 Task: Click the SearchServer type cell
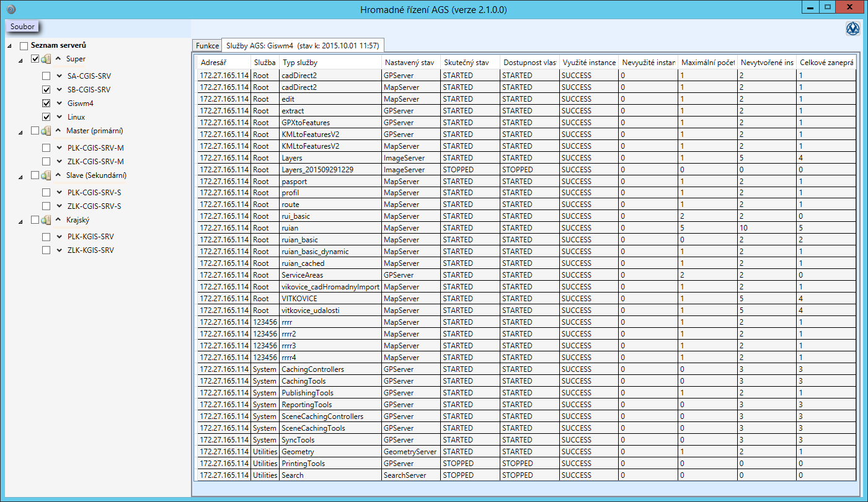click(411, 475)
